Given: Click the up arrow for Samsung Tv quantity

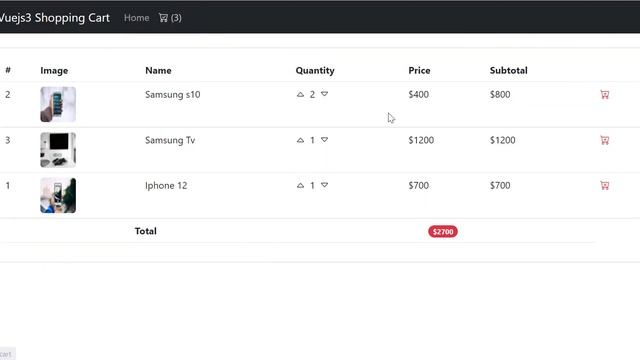Looking at the screenshot, I should click(x=300, y=140).
